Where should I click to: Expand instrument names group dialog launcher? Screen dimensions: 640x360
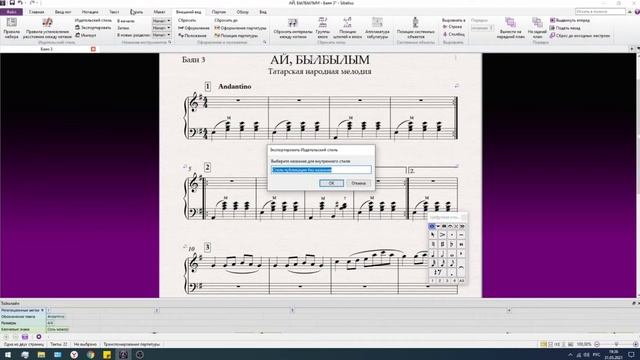[169, 42]
